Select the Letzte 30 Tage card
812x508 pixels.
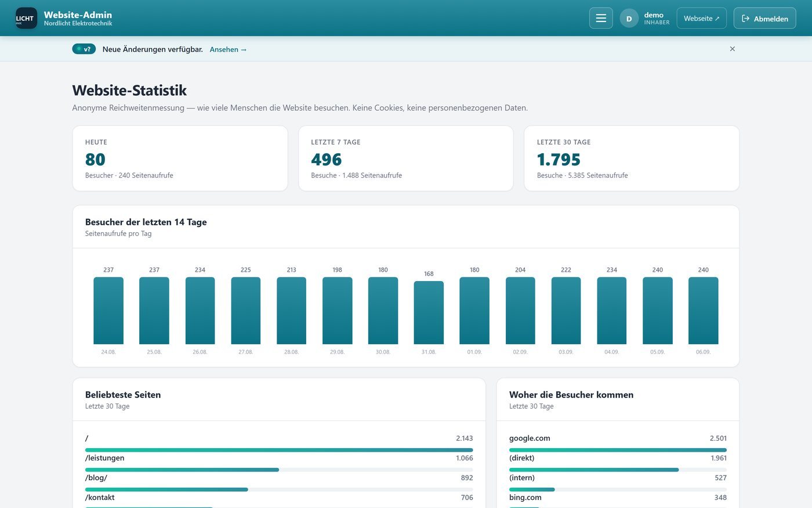click(632, 158)
